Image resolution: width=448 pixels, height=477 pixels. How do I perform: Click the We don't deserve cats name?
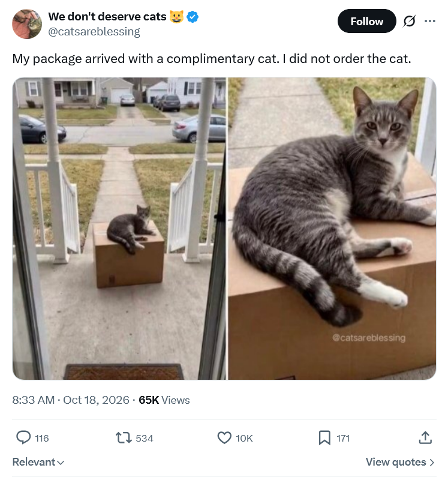107,16
